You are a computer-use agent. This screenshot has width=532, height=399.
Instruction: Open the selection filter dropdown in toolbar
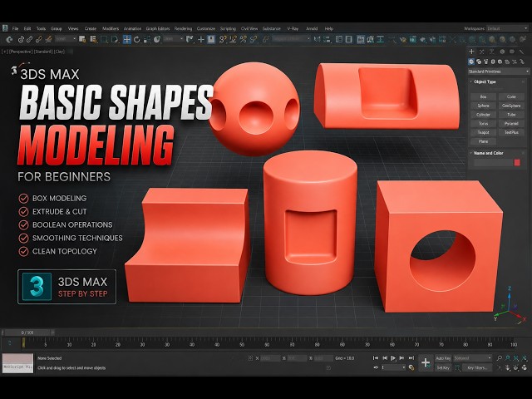click(66, 39)
